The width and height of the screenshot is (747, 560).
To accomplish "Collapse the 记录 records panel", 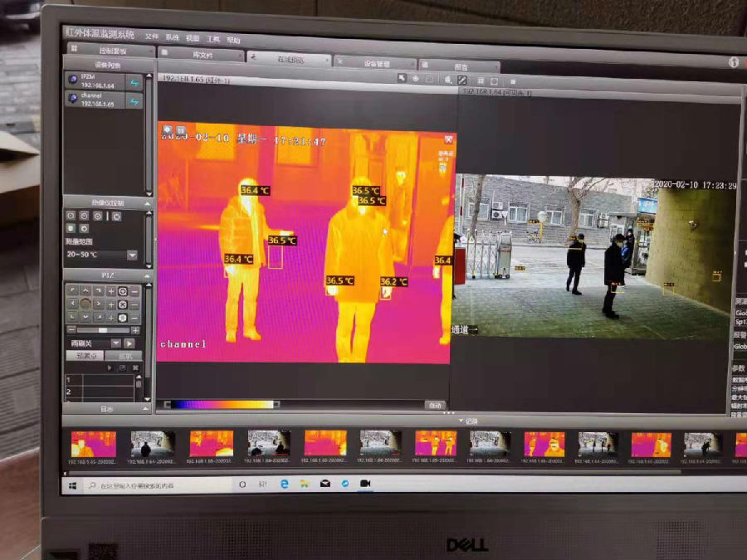I will pyautogui.click(x=461, y=421).
